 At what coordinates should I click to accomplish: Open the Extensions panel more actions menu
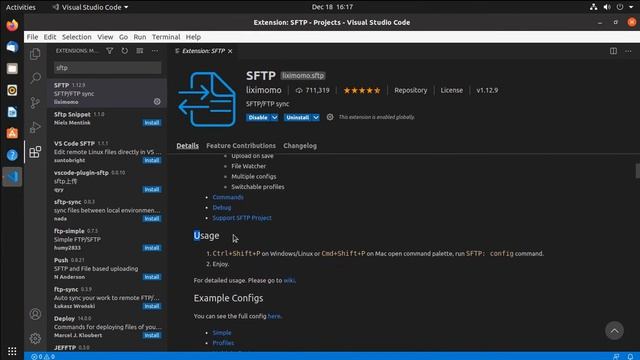[155, 51]
